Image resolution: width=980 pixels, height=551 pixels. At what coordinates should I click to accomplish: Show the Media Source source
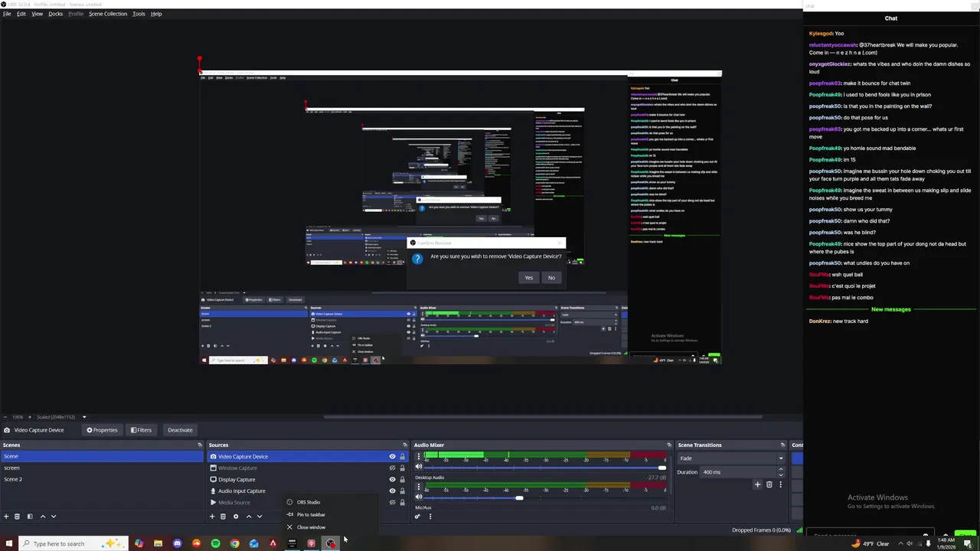[392, 503]
